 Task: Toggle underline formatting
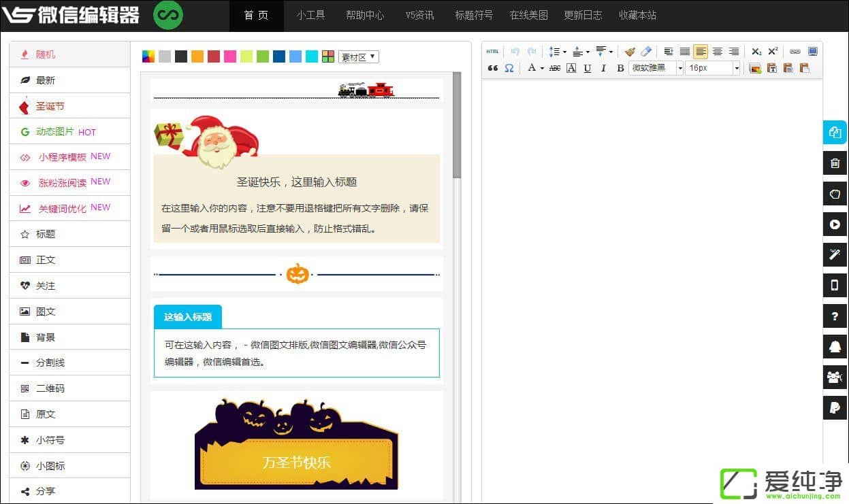(588, 68)
